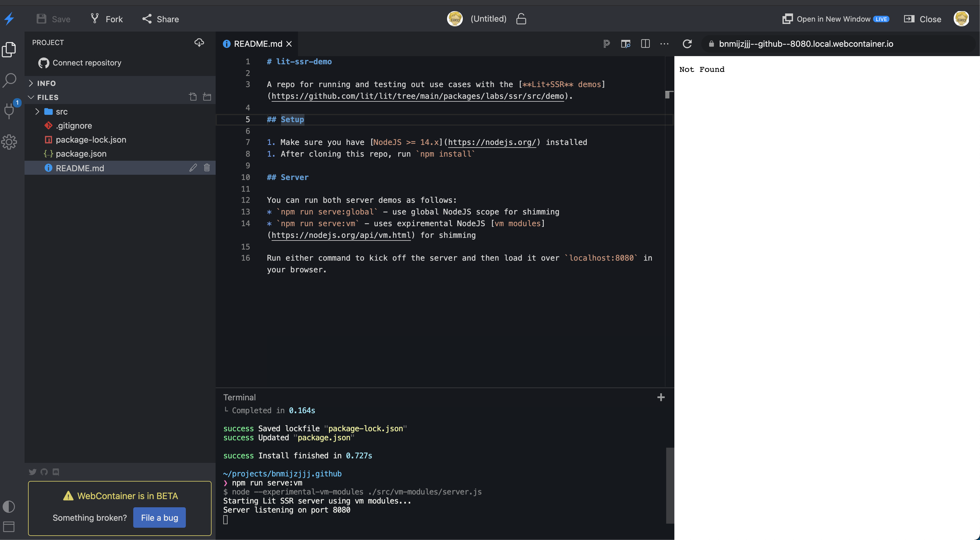Add a new terminal with the plus
The image size is (980, 540).
point(661,397)
